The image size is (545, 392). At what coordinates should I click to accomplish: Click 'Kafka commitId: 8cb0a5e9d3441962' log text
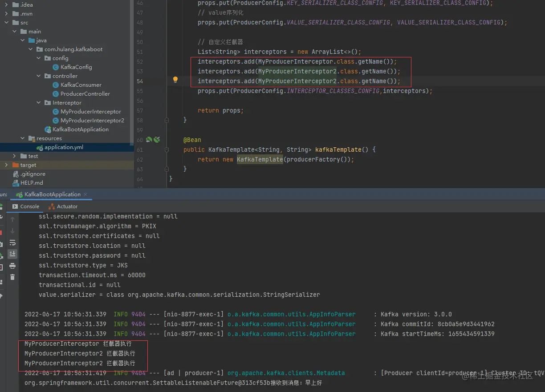pyautogui.click(x=438, y=324)
